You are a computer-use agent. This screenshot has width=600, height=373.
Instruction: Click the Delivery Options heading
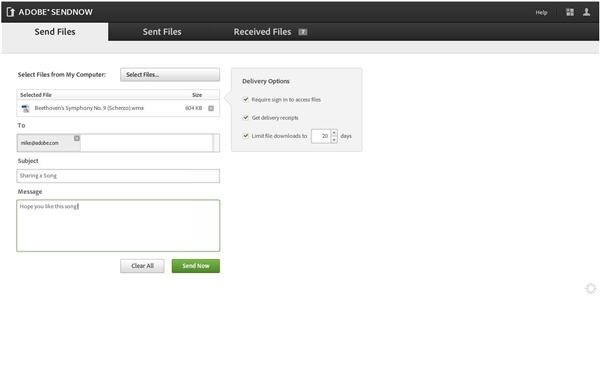pyautogui.click(x=266, y=81)
